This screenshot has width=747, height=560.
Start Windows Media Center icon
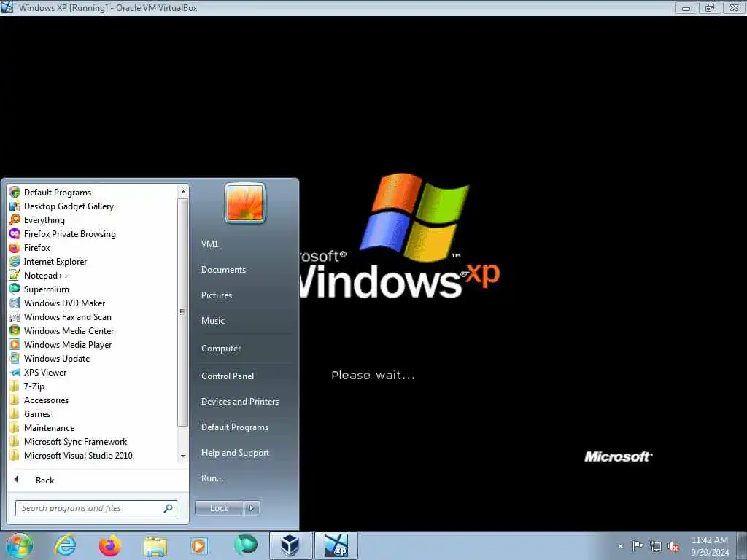click(15, 330)
